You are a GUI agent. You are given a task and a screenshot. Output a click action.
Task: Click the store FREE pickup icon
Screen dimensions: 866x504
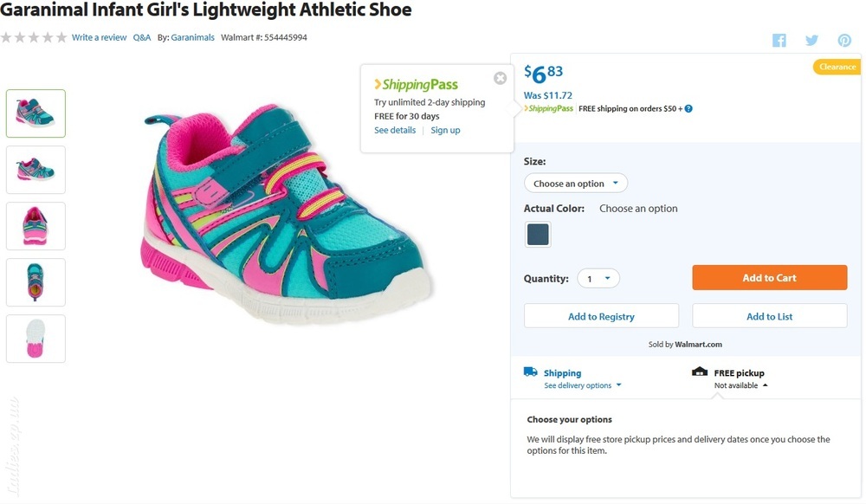(x=700, y=372)
